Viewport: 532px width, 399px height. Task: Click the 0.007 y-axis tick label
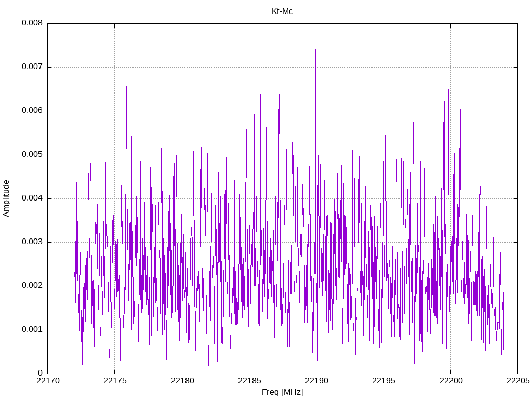tap(32, 67)
